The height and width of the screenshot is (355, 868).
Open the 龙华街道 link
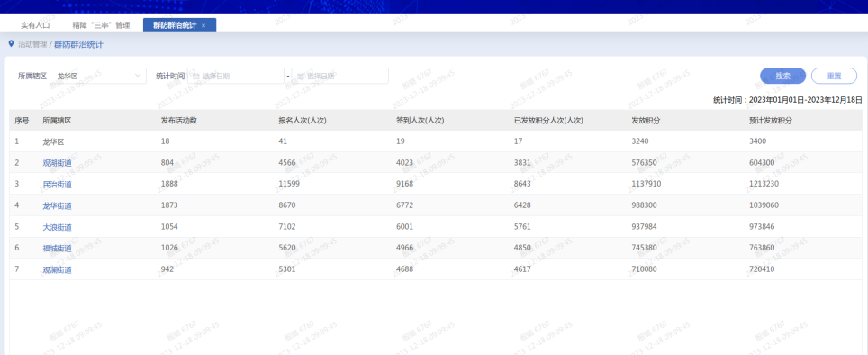point(57,205)
